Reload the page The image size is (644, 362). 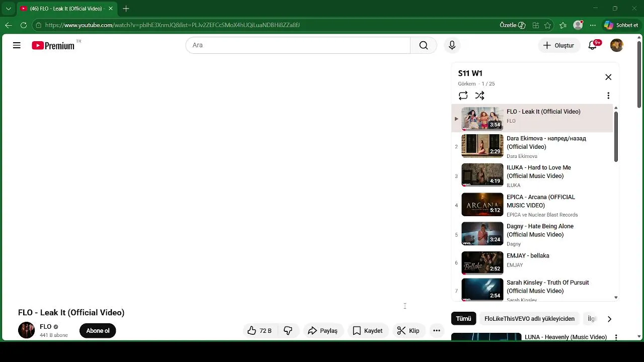(x=24, y=25)
